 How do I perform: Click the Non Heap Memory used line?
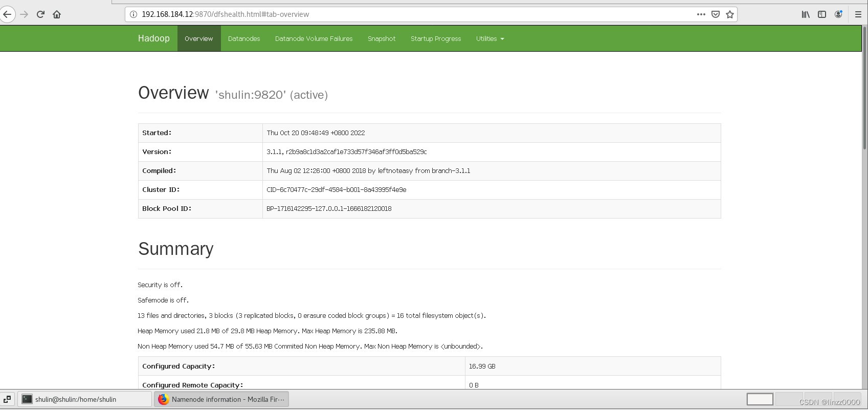tap(310, 346)
